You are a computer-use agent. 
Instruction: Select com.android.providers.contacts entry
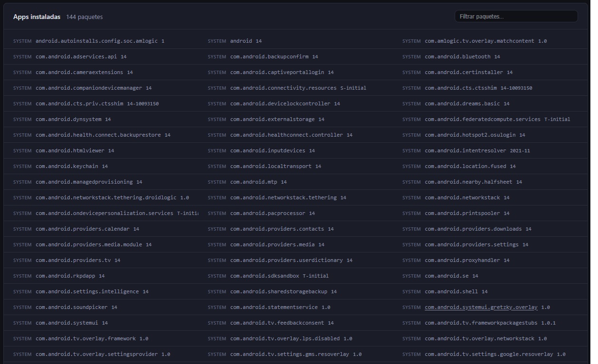(277, 229)
